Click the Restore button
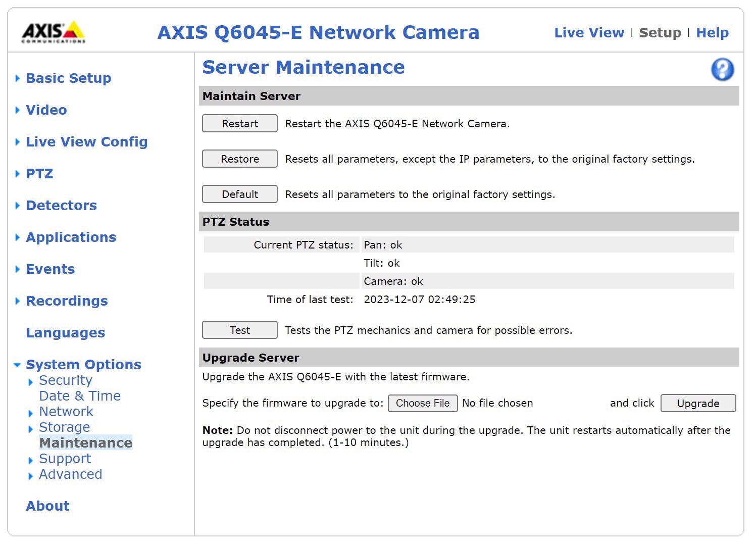756x544 pixels. tap(240, 159)
